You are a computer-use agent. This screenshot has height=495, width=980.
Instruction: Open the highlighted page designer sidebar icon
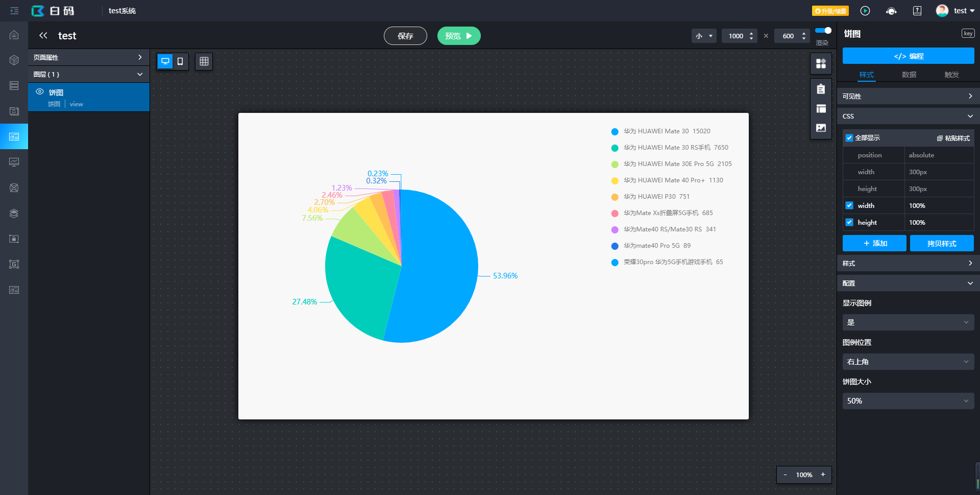point(14,137)
